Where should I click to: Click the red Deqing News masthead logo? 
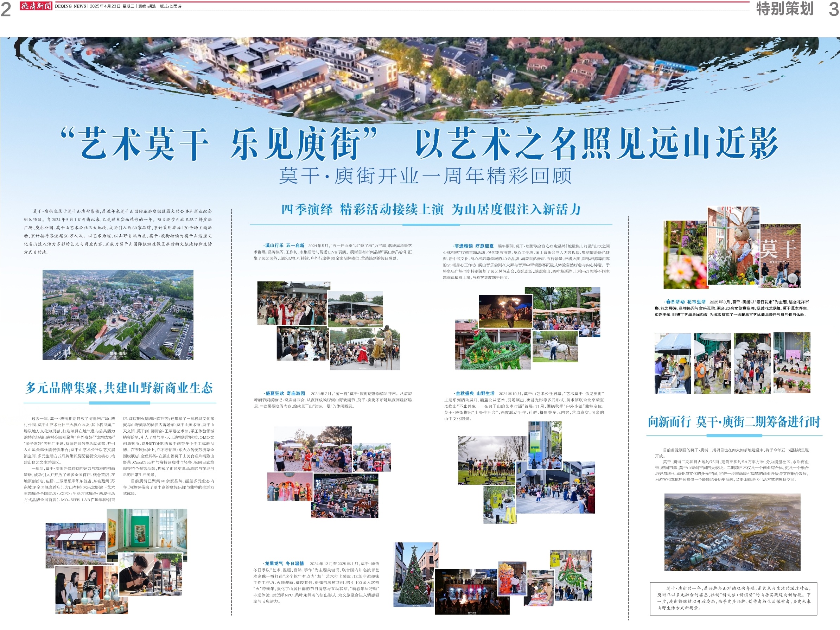click(x=36, y=6)
